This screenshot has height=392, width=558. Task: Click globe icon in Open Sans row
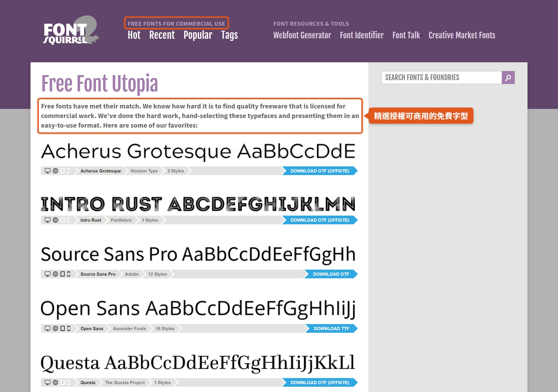[x=55, y=328]
